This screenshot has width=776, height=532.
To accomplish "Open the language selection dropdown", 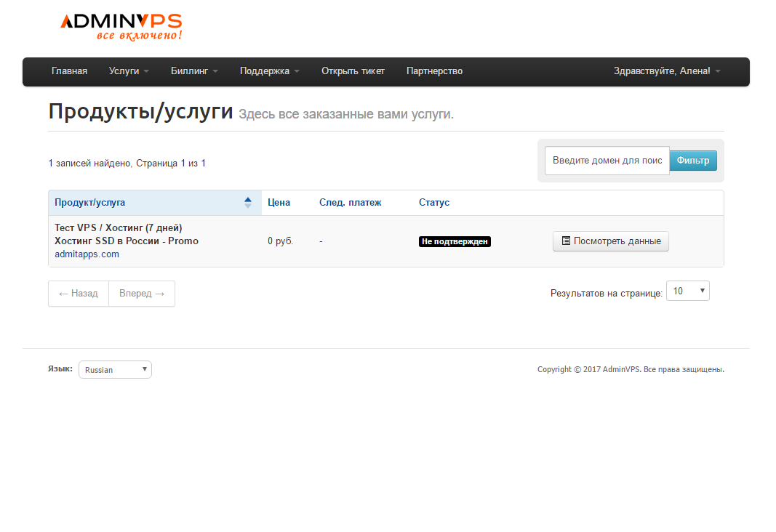I will pos(114,369).
